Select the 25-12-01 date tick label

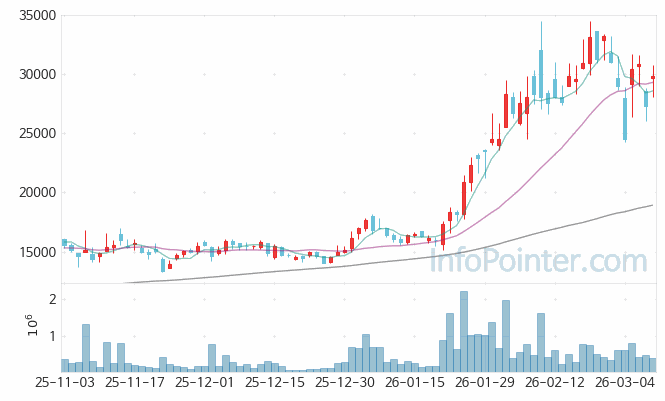[x=205, y=382]
